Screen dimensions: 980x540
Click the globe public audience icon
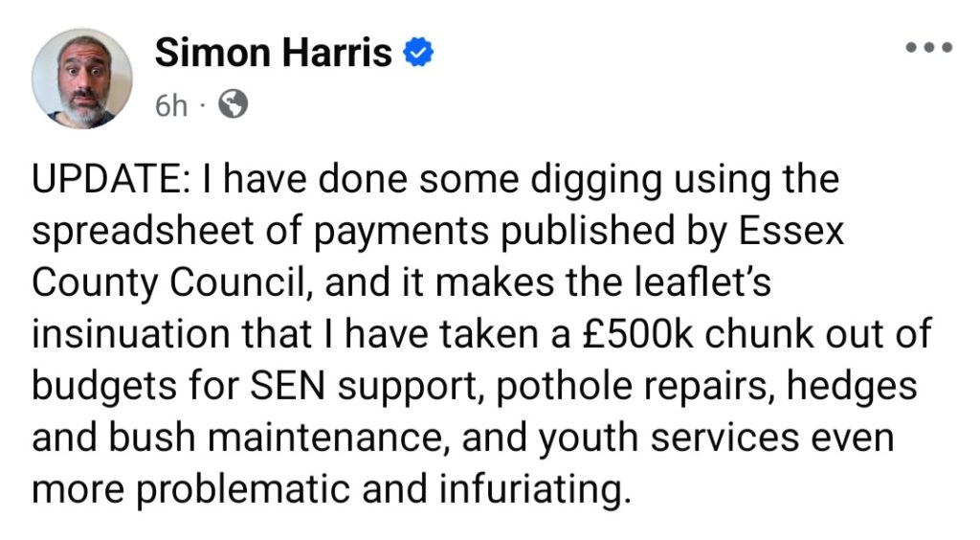[233, 104]
